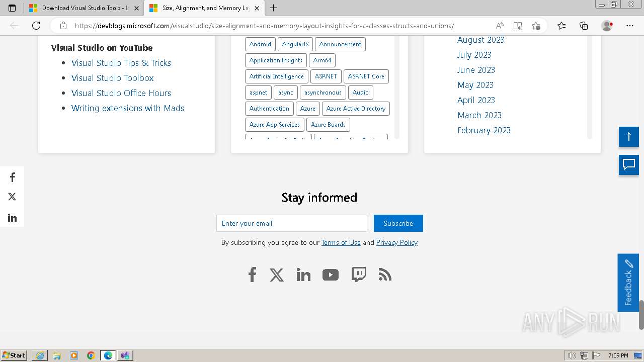Click the Enter your email field
Image resolution: width=644 pixels, height=362 pixels.
pyautogui.click(x=292, y=223)
